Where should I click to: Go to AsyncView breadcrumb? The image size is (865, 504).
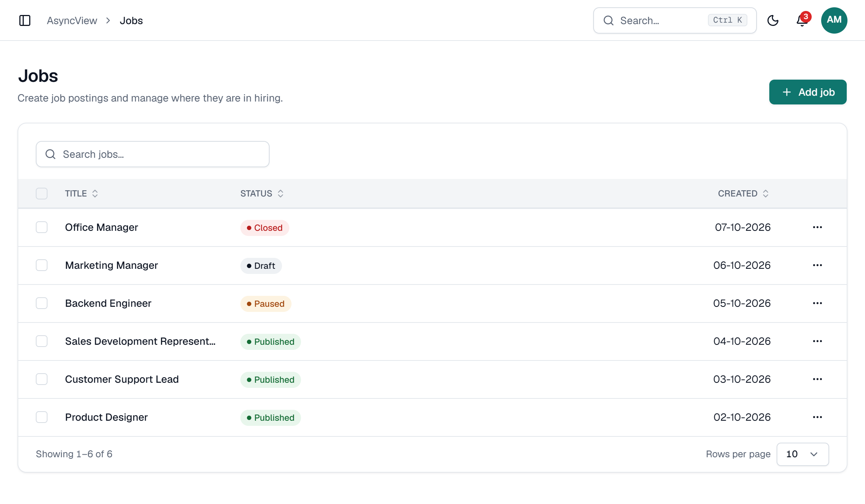click(72, 20)
